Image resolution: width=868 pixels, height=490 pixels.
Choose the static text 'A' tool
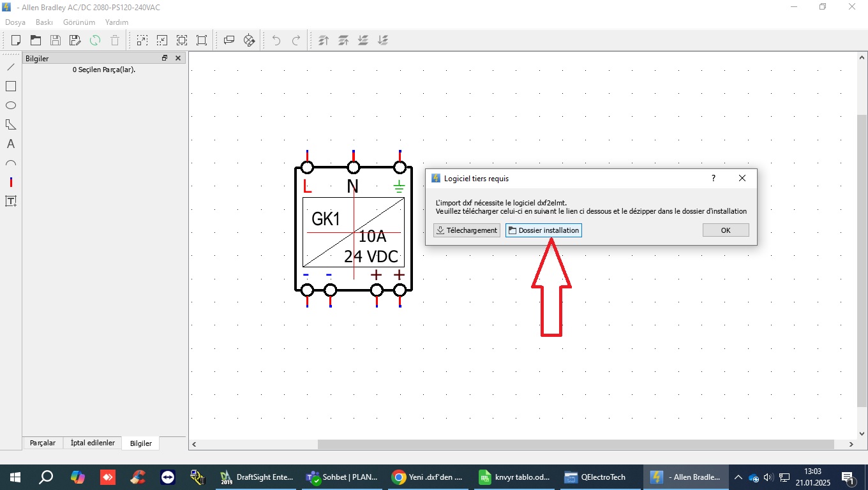pyautogui.click(x=11, y=144)
